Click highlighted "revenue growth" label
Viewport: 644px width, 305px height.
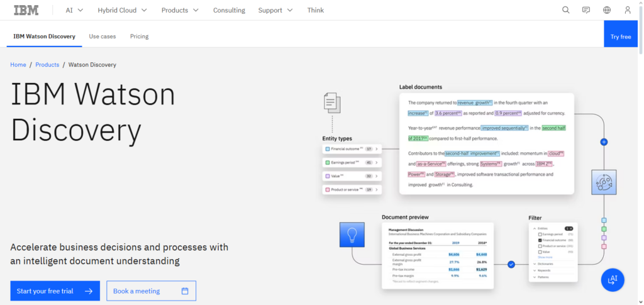475,103
